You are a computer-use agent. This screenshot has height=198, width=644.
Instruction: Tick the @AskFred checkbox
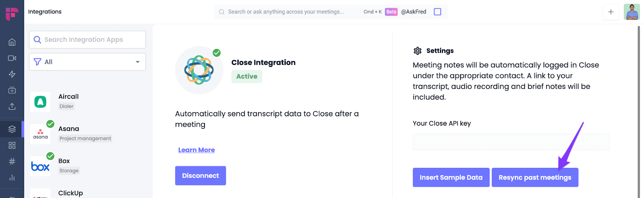point(438,12)
